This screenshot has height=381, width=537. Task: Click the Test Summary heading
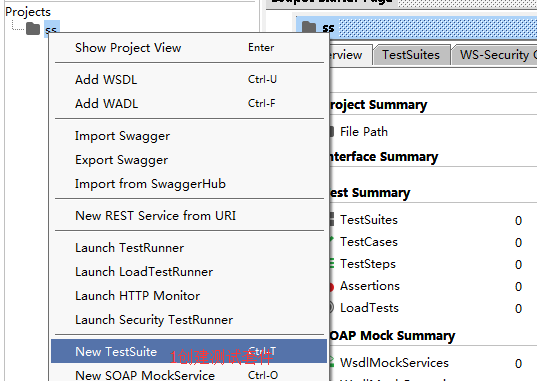click(x=370, y=193)
